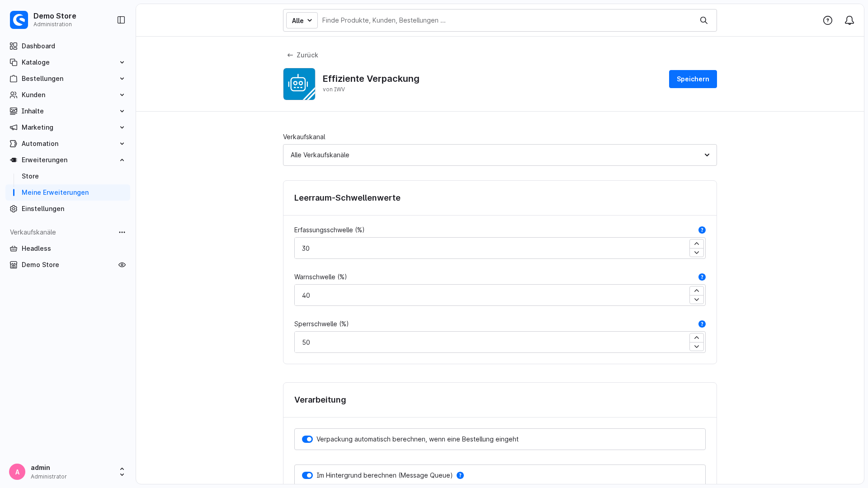Open the Verkaufskanäle three-dot menu
The image size is (868, 488).
(122, 232)
